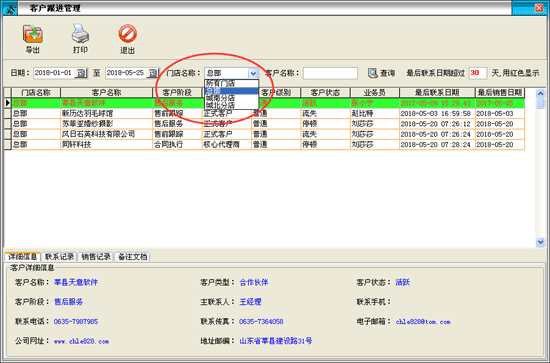Click the days threshold field showing 30
The image size is (550, 363).
pyautogui.click(x=477, y=73)
